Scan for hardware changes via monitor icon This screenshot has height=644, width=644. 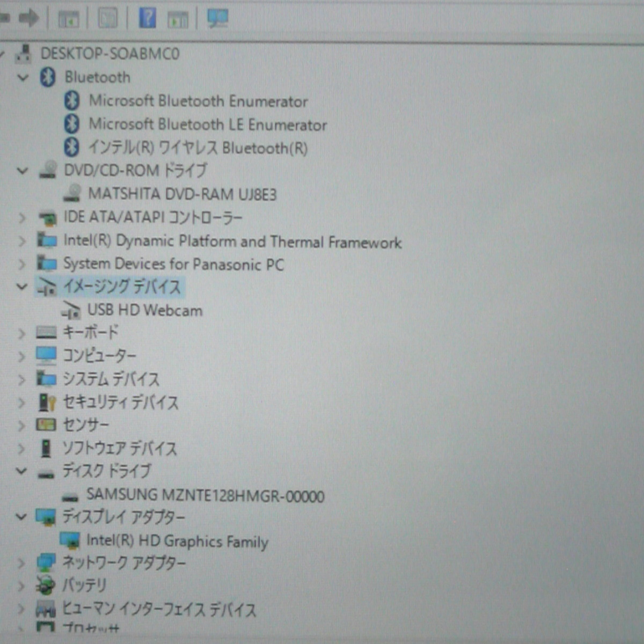click(217, 19)
